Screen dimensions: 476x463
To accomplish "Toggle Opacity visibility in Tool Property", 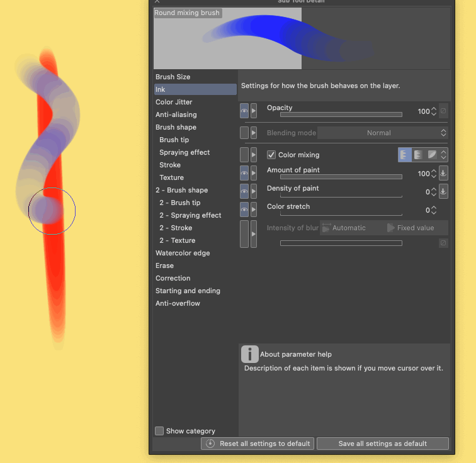I will tap(244, 111).
